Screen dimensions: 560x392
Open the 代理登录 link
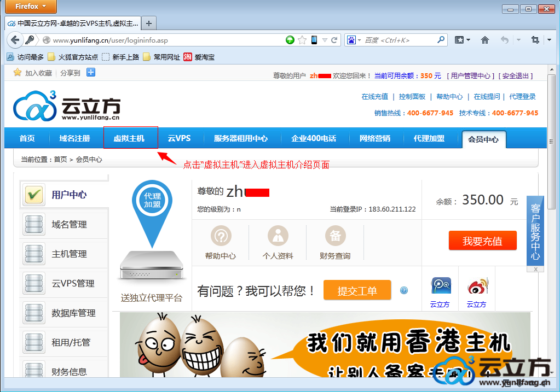[522, 96]
